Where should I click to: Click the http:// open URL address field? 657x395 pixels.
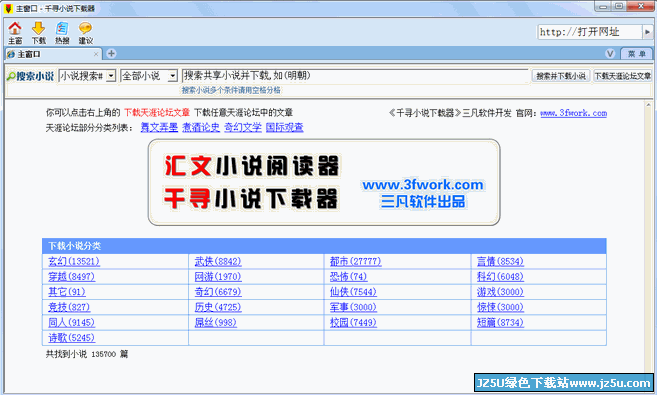tap(590, 32)
